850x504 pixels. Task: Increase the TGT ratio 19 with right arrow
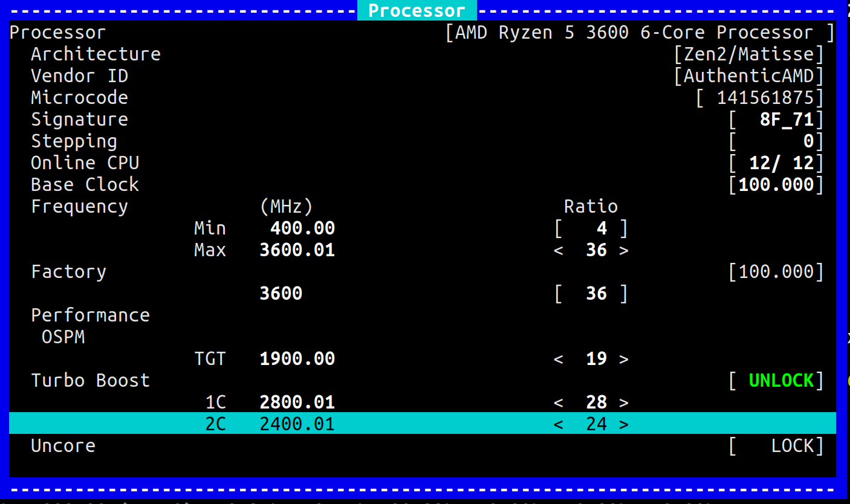(624, 359)
